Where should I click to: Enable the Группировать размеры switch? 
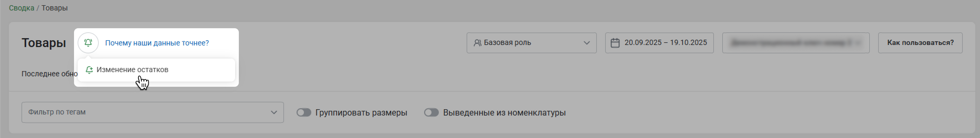coord(304,113)
